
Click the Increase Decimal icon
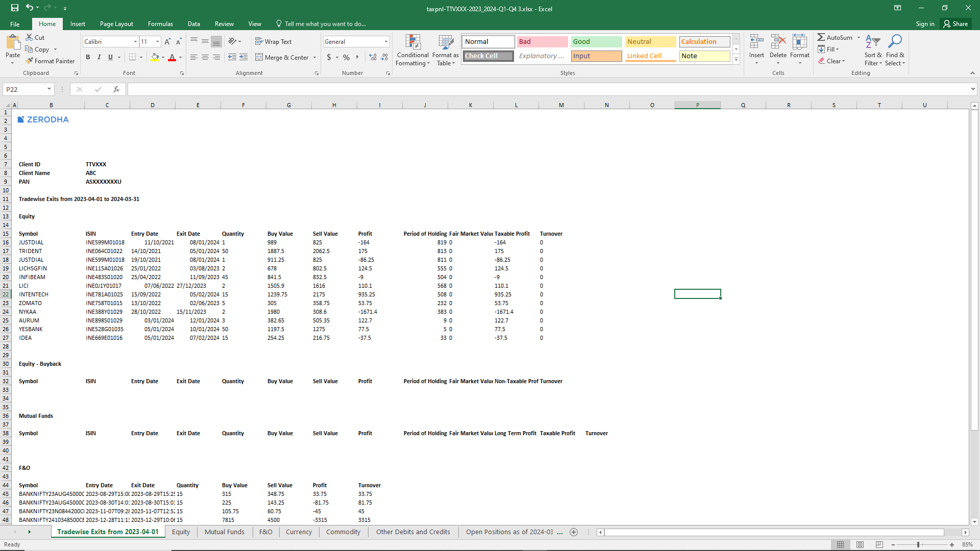tap(373, 57)
